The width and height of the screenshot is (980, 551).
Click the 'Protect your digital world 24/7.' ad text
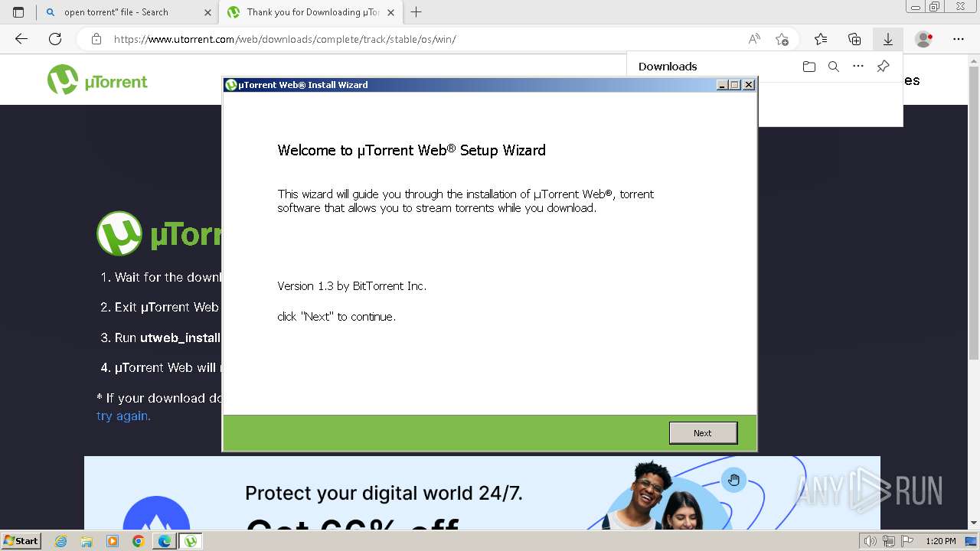pyautogui.click(x=384, y=494)
